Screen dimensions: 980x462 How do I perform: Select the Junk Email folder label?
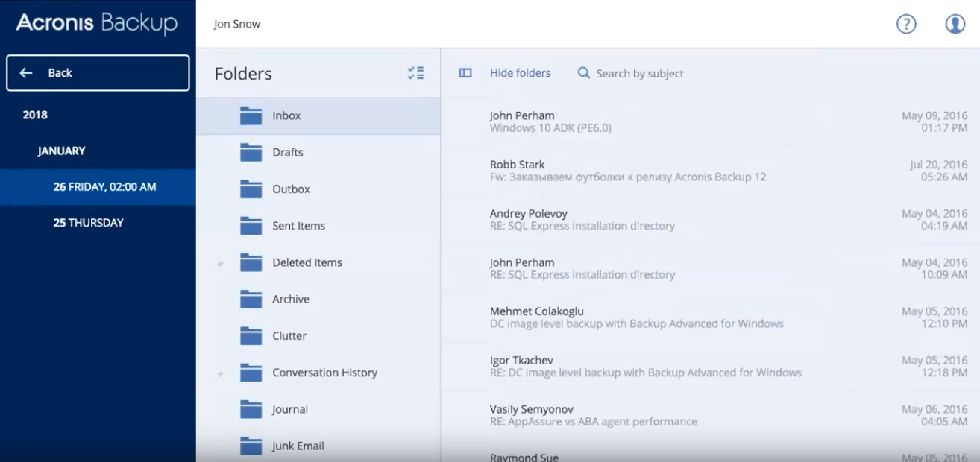tap(298, 446)
